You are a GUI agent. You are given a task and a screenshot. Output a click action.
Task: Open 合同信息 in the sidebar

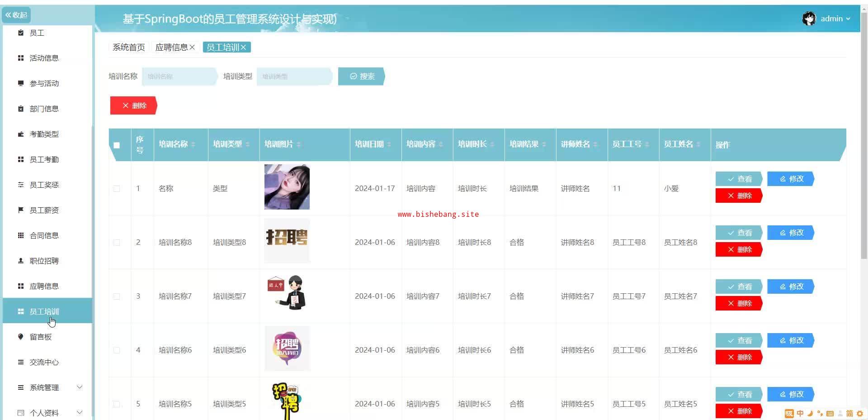pos(47,235)
